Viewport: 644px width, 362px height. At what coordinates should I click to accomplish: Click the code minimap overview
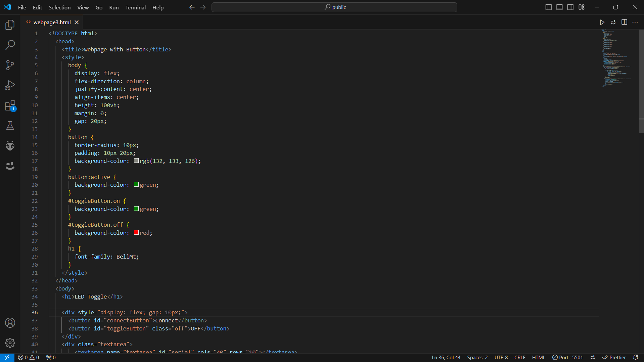click(x=616, y=59)
